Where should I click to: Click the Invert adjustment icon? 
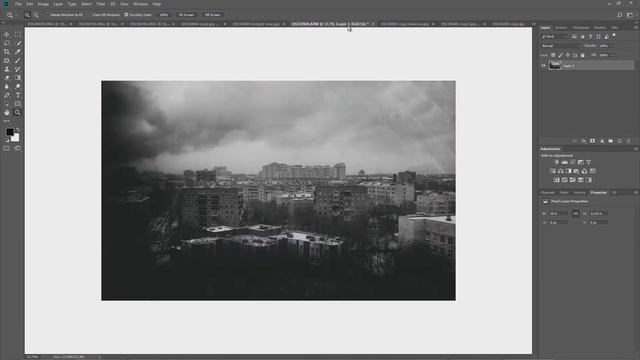(x=557, y=180)
